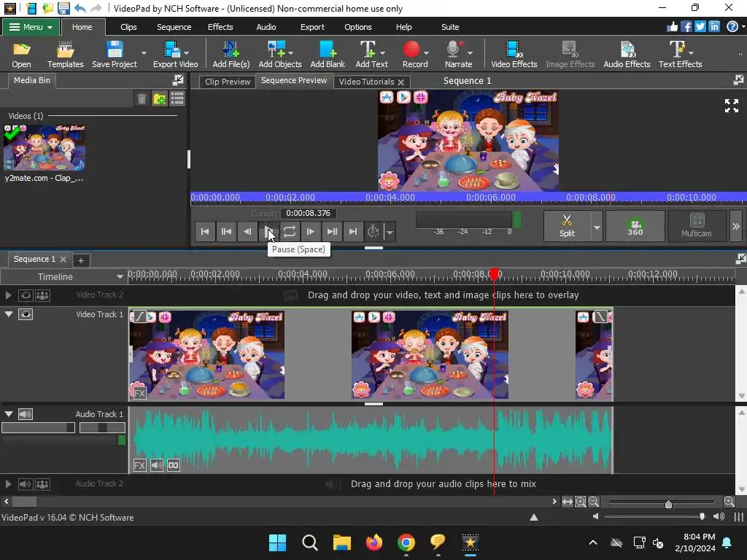Viewport: 747px width, 560px height.
Task: Expand Video Track 2
Action: pos(8,295)
